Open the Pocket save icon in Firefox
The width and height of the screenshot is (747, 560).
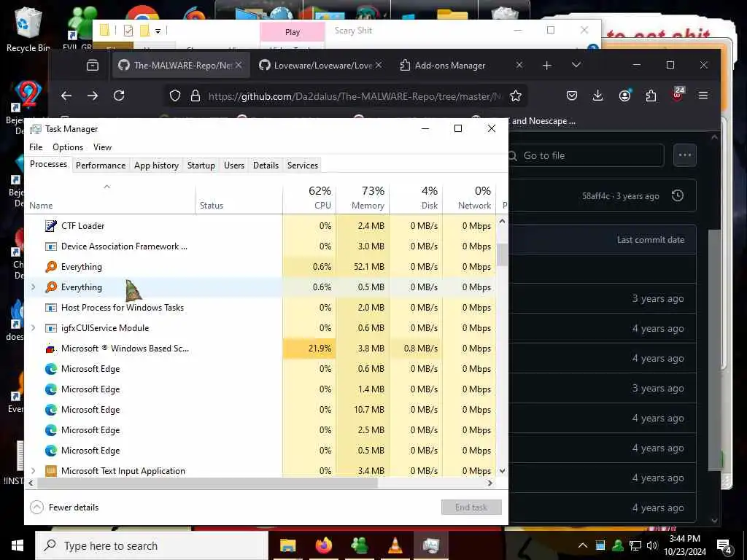pyautogui.click(x=572, y=96)
